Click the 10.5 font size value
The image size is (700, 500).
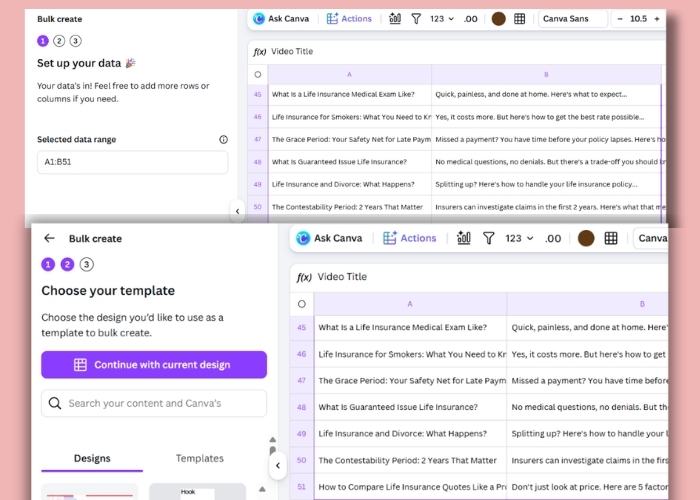coord(638,19)
